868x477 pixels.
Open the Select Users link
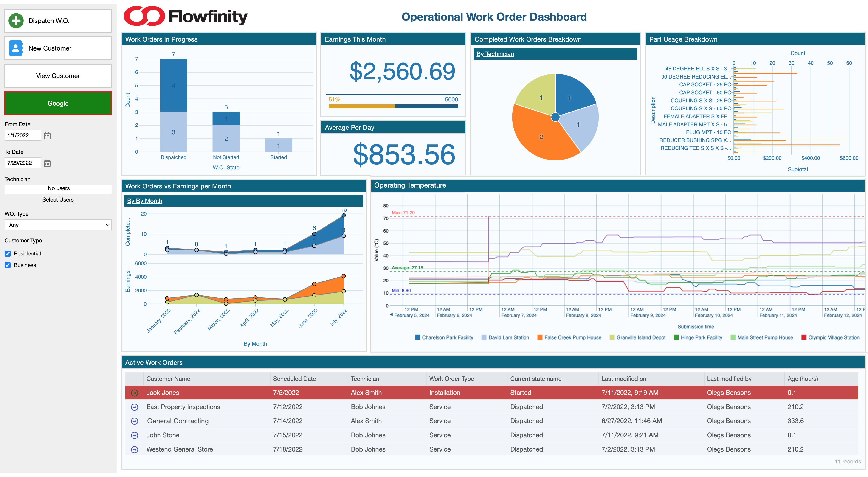click(58, 199)
